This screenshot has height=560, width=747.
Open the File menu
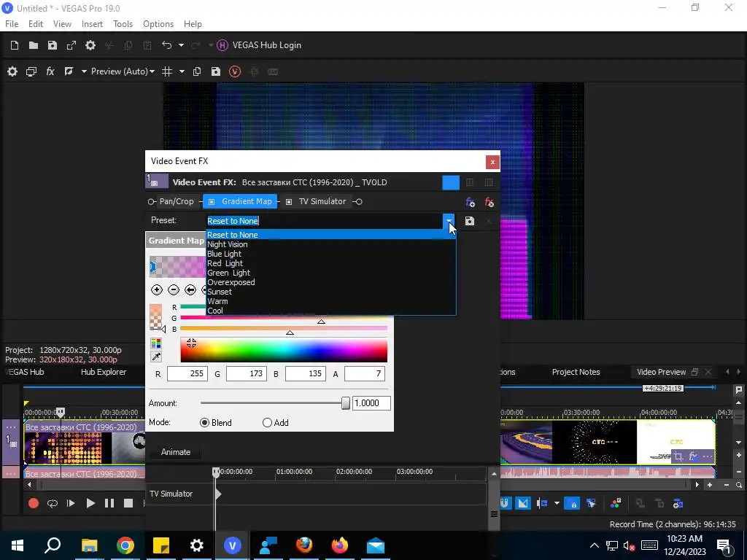pyautogui.click(x=12, y=24)
